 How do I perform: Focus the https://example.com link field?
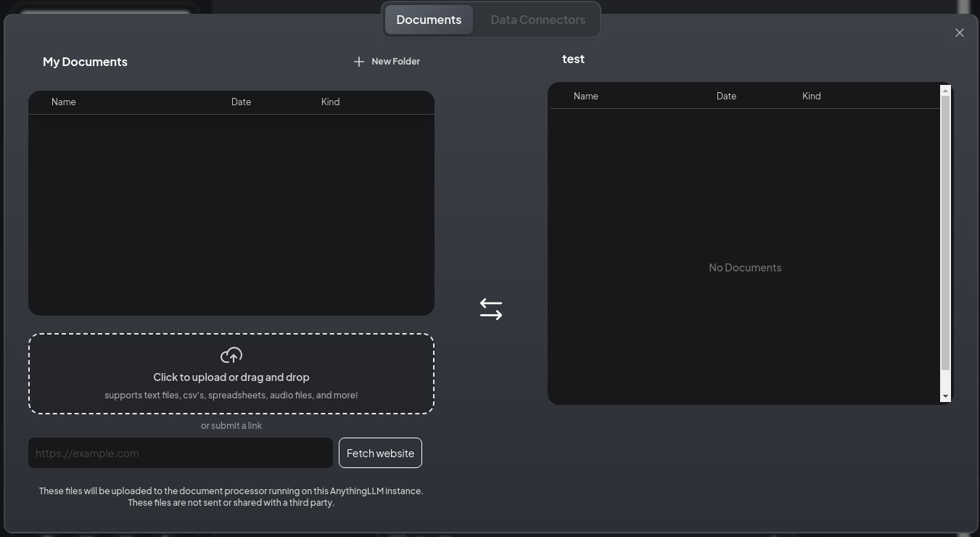[181, 453]
